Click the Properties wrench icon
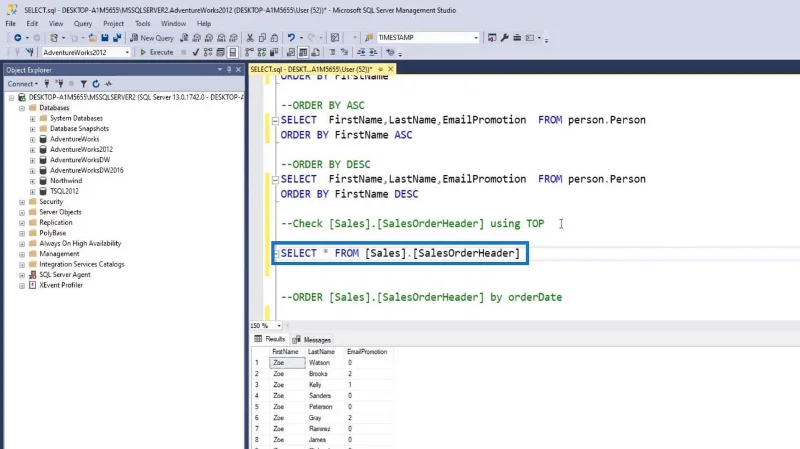Screen dimensions: 800x449 (x=505, y=38)
